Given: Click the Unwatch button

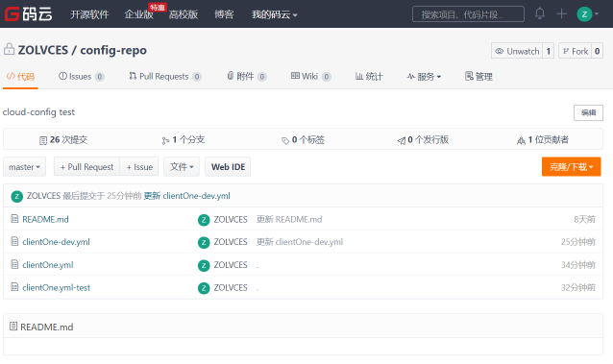Looking at the screenshot, I should tap(517, 51).
